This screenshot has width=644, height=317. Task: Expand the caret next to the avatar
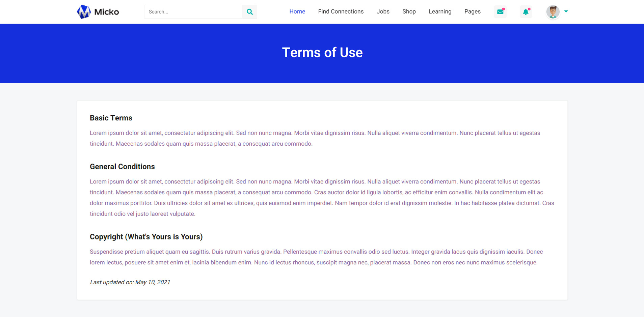[x=566, y=11]
